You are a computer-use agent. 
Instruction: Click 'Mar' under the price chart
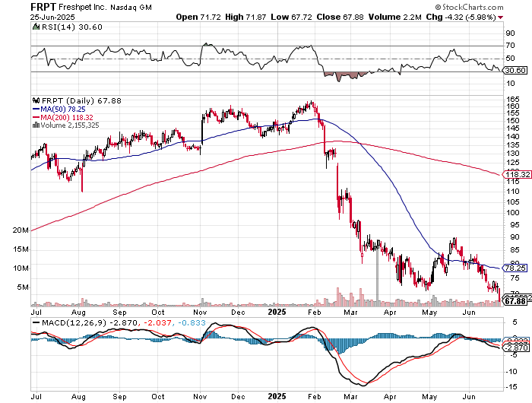350,313
